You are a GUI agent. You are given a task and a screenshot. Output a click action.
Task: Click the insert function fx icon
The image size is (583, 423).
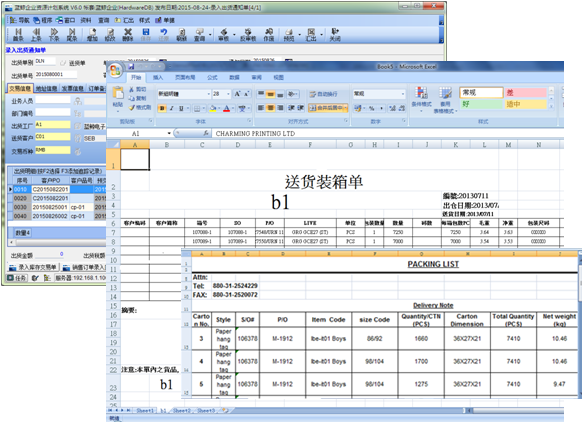pos(206,133)
